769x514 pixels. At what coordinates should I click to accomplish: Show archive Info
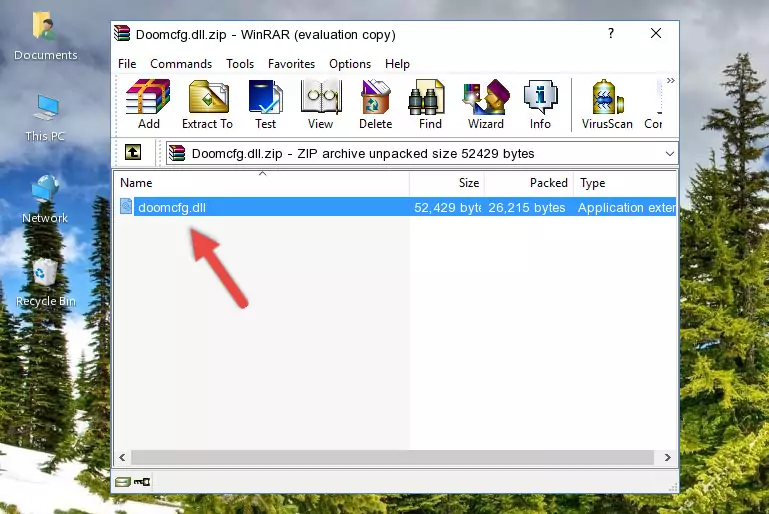[x=540, y=104]
